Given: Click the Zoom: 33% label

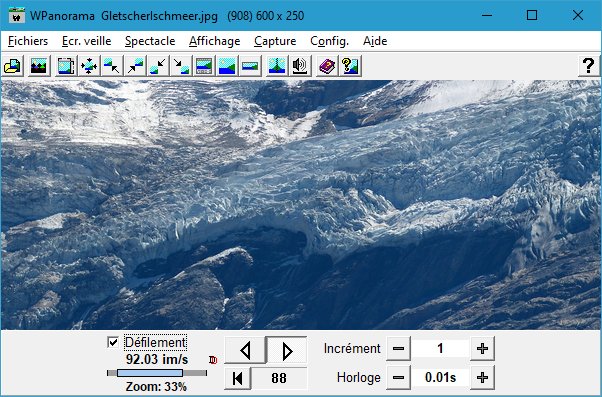Looking at the screenshot, I should pos(156,387).
